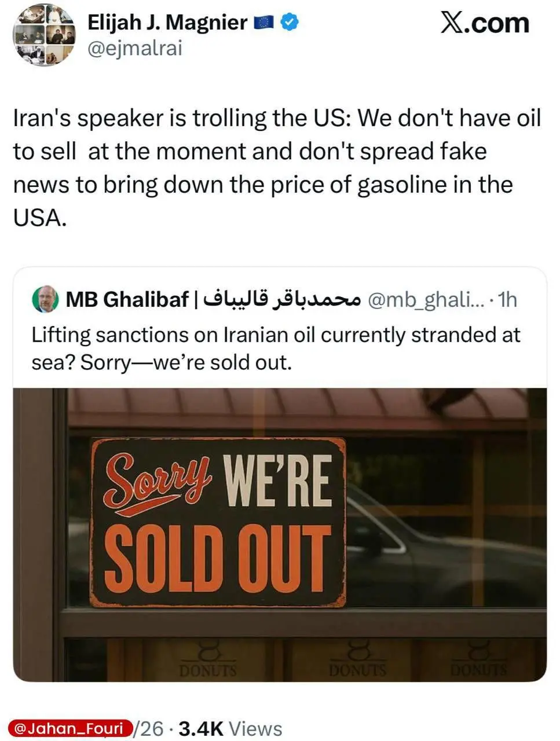Click the X.com logo

(x=485, y=23)
